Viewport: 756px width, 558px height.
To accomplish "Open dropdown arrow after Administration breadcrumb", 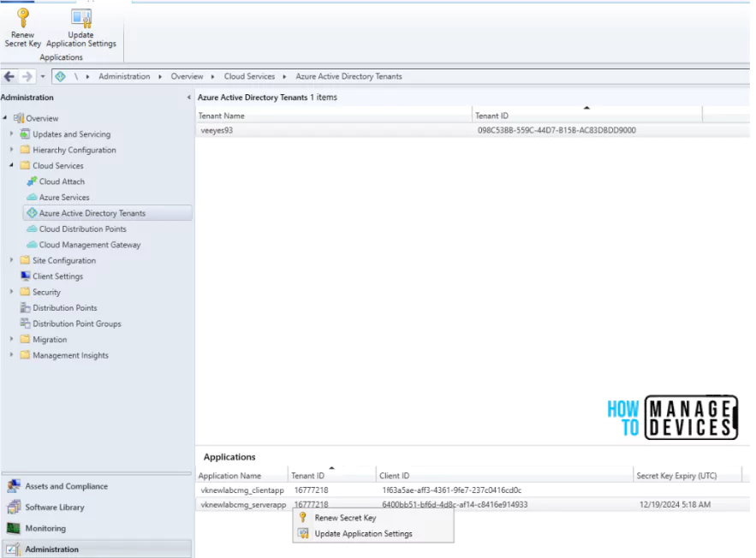I will (160, 76).
